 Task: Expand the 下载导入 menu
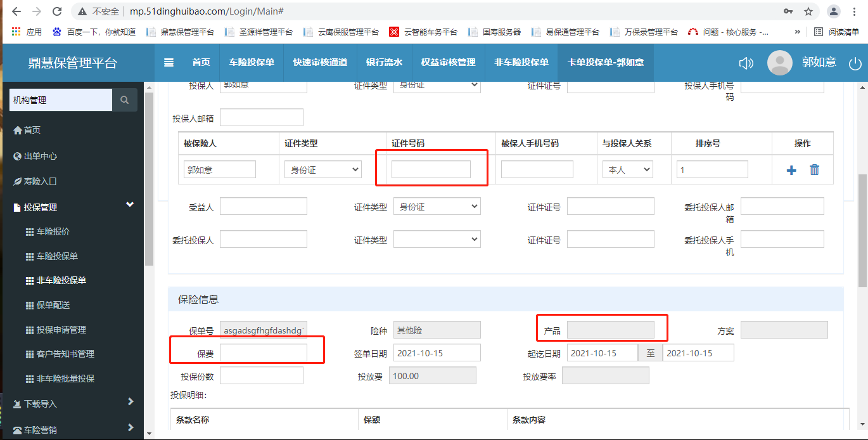[x=73, y=403]
